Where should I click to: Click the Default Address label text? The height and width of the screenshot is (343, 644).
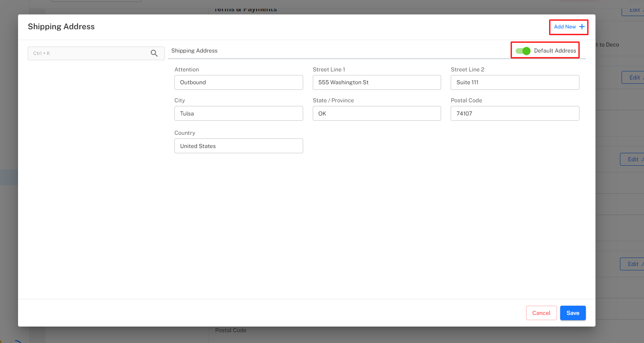[555, 51]
